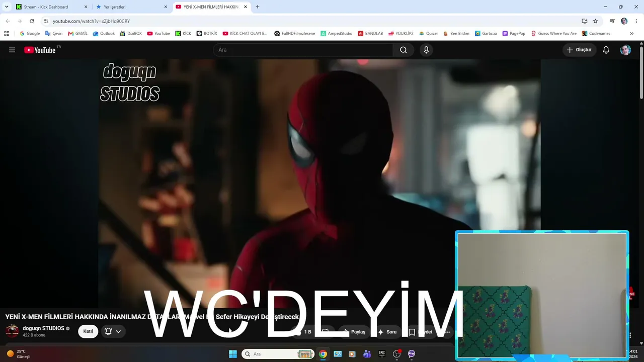This screenshot has width=644, height=362.
Task: Share the video with Paylaş
Action: 354,332
